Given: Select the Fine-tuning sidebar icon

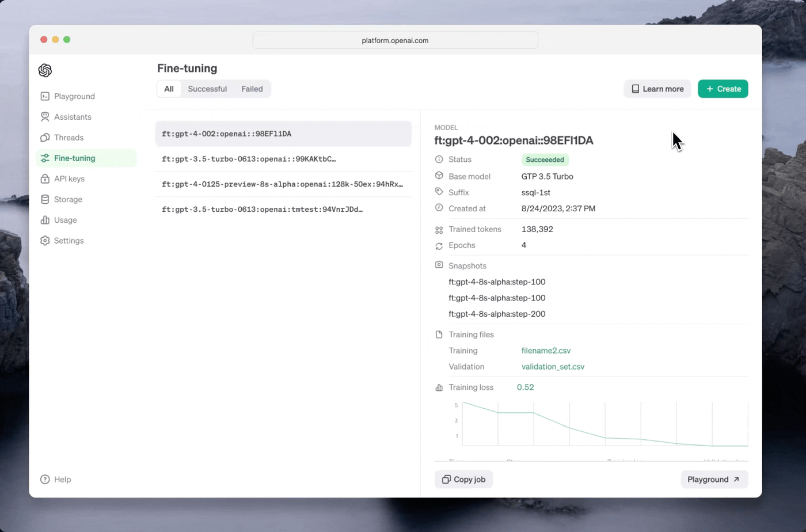Looking at the screenshot, I should point(45,158).
